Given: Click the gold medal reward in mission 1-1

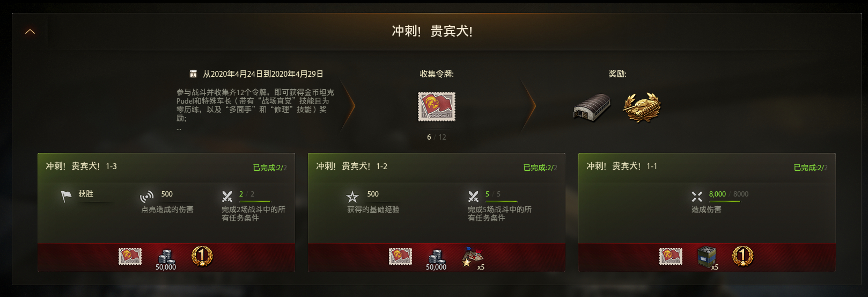Looking at the screenshot, I should click(743, 256).
